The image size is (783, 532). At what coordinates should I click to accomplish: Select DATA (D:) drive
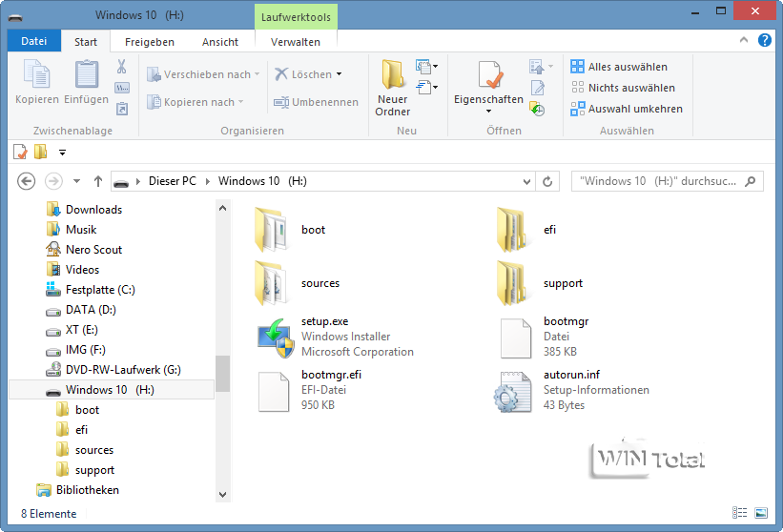pyautogui.click(x=91, y=310)
